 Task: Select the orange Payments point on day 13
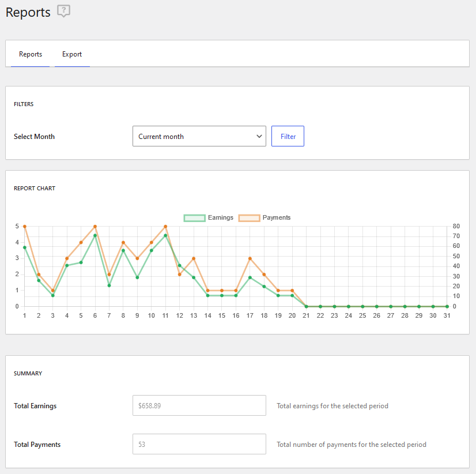point(194,258)
